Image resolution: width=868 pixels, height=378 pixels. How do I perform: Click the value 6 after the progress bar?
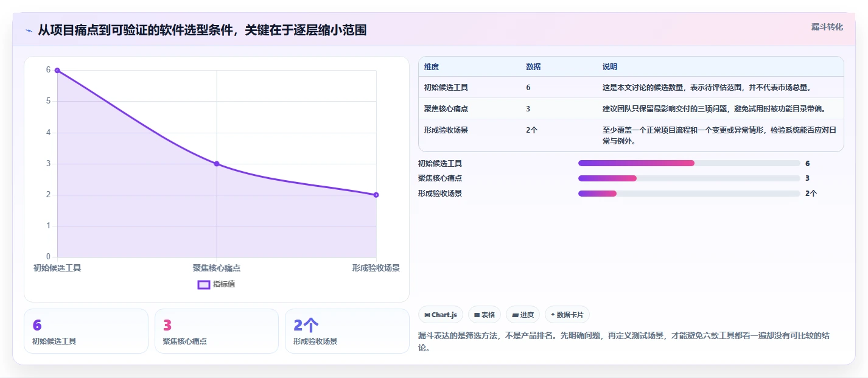[808, 163]
